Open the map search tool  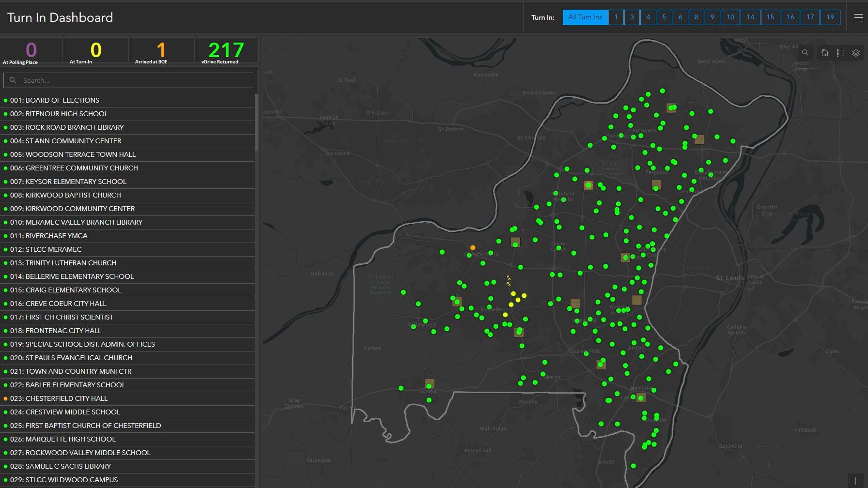coord(805,53)
